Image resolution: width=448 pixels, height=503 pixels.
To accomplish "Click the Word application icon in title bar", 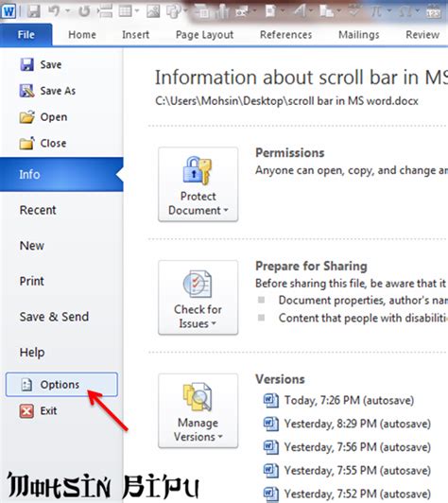I will click(9, 12).
